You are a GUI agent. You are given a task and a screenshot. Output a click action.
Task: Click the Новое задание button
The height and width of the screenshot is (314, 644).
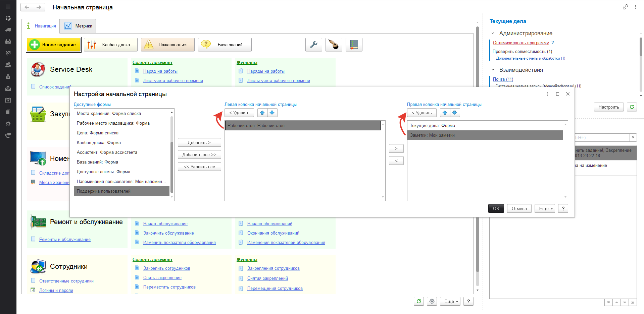(54, 45)
